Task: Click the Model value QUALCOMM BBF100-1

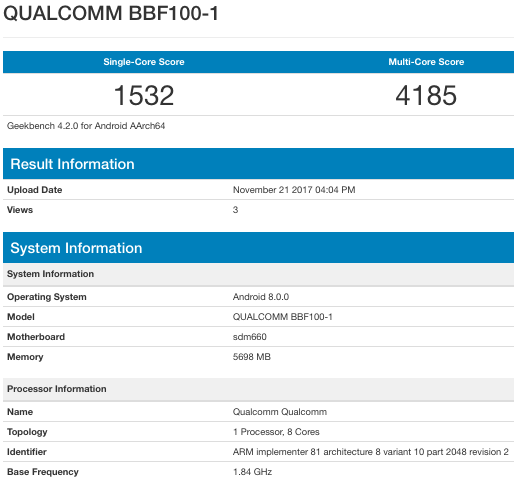Action: tap(283, 317)
